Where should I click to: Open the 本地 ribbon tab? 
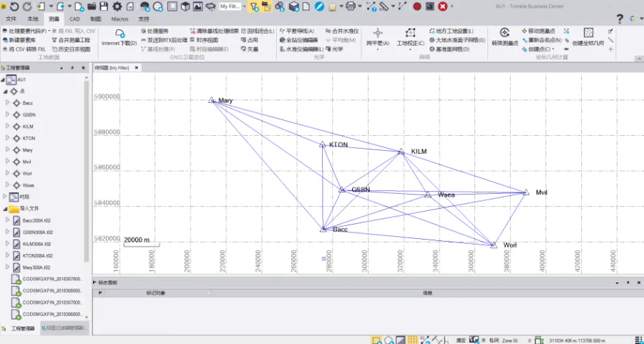33,19
